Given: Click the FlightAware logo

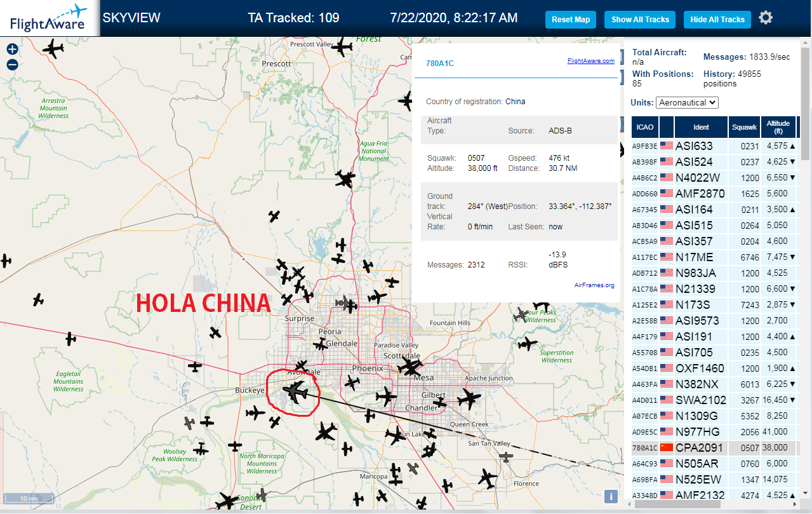Looking at the screenshot, I should 49,18.
